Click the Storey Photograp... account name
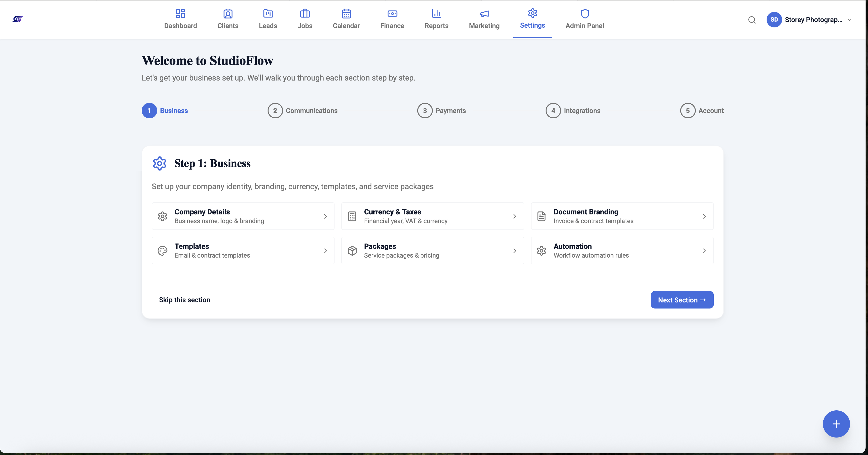 [813, 20]
